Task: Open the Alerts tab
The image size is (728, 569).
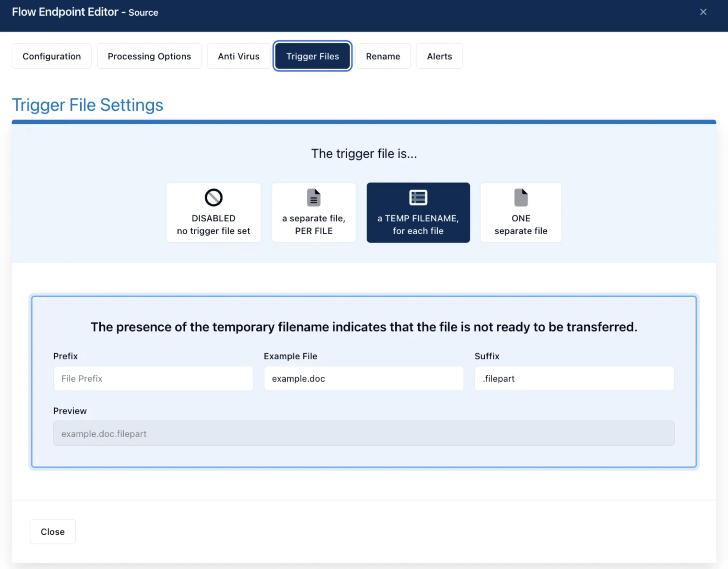Action: click(x=439, y=56)
